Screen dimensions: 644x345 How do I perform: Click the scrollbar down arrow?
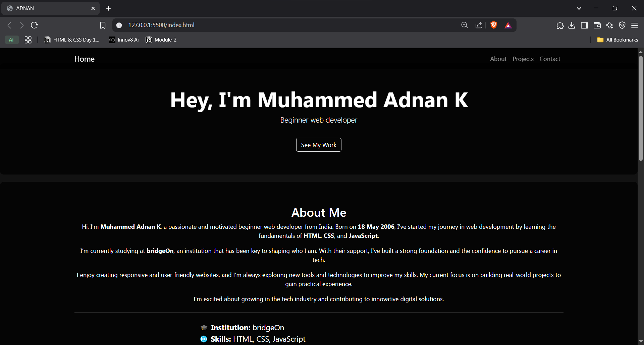click(641, 342)
